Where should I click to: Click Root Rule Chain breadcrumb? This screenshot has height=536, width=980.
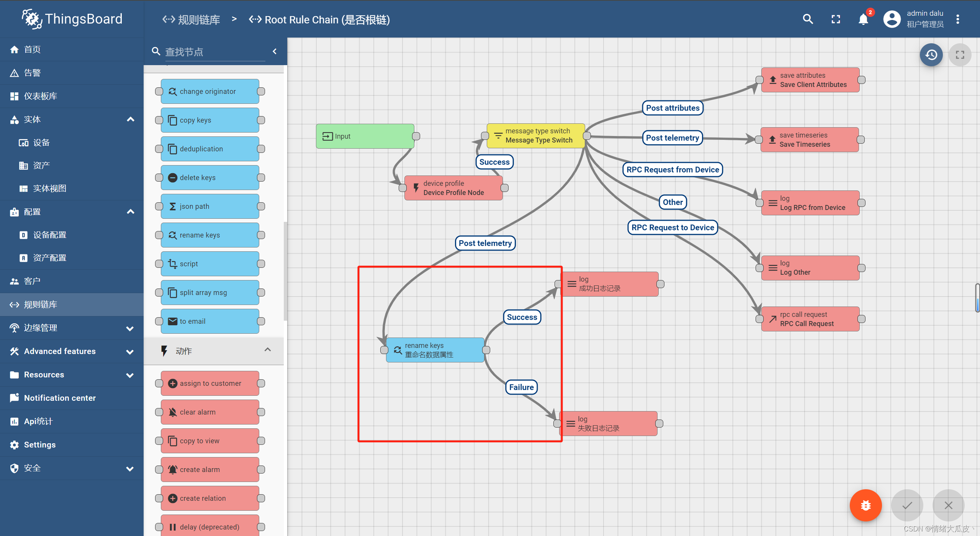[x=319, y=20]
